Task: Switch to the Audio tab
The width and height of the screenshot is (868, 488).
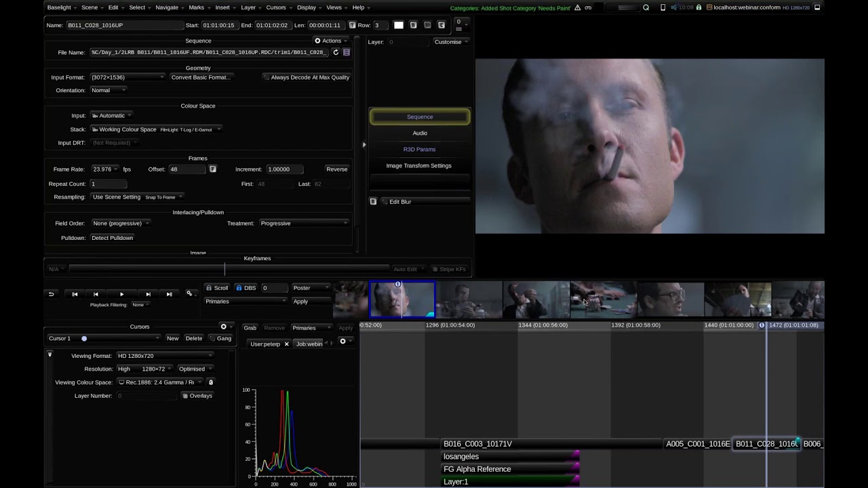Action: click(x=420, y=133)
